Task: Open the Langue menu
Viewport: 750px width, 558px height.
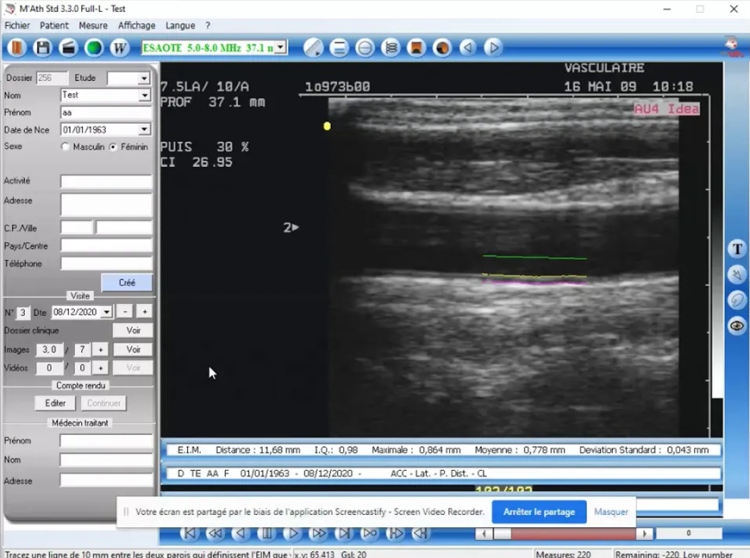Action: pos(180,25)
